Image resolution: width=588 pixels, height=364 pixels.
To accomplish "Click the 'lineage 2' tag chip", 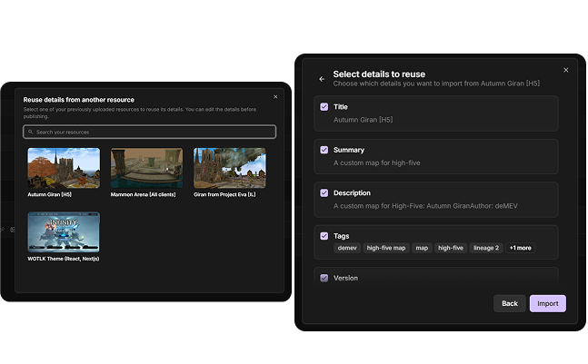I will click(x=486, y=248).
